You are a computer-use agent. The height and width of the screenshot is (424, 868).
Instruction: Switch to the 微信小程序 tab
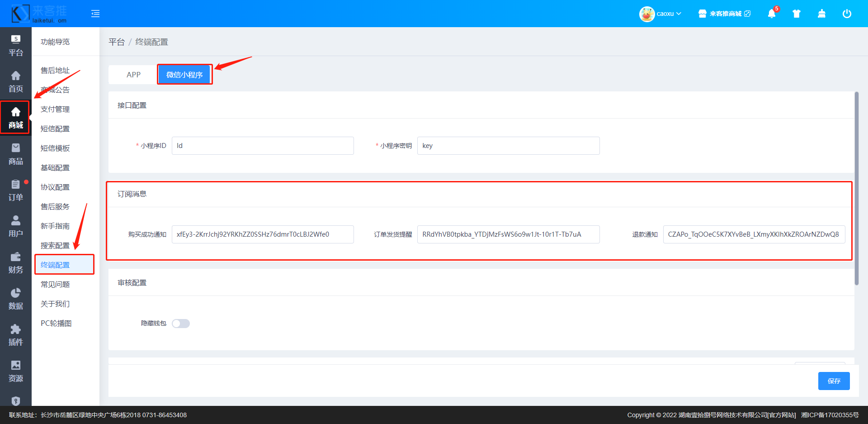[184, 75]
